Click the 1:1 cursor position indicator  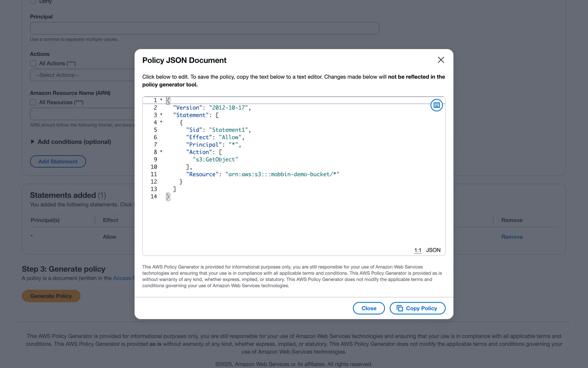(418, 250)
